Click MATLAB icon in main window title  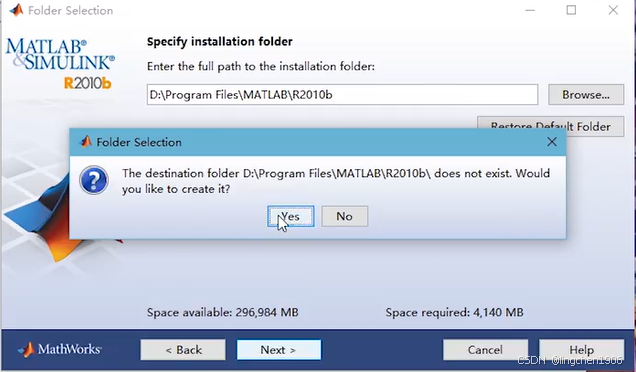(x=16, y=10)
